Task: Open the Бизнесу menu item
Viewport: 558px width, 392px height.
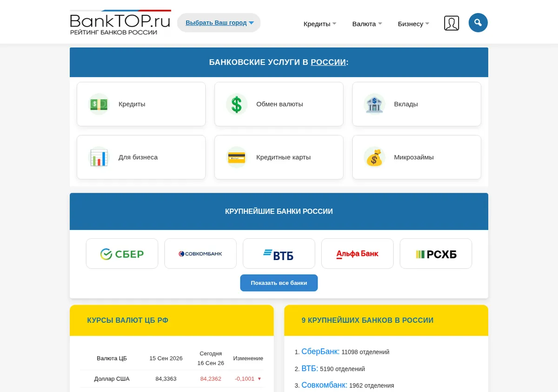Action: pyautogui.click(x=413, y=24)
